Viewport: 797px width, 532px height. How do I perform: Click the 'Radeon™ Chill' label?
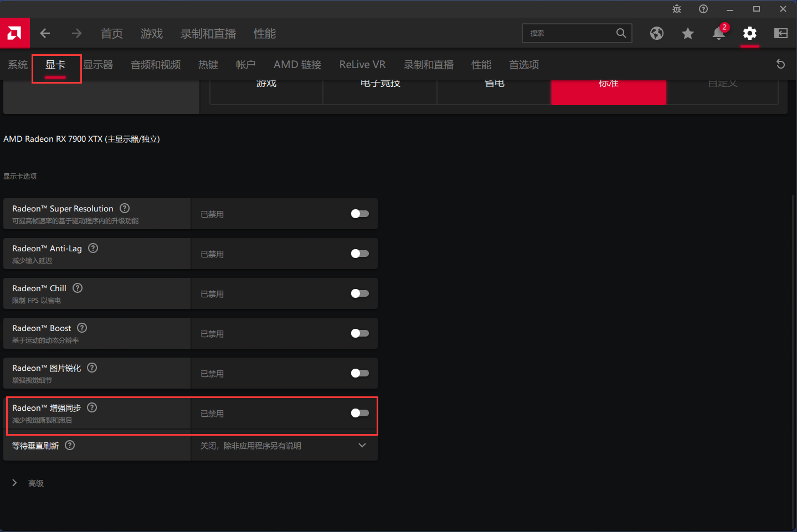pyautogui.click(x=39, y=288)
